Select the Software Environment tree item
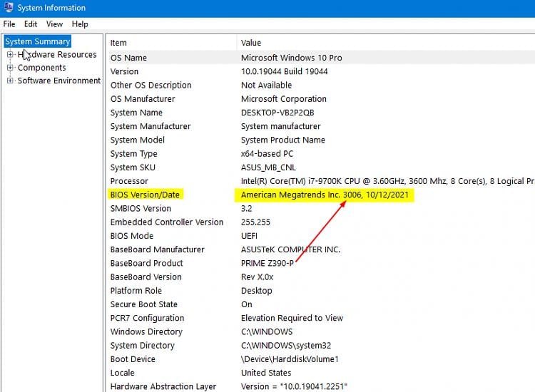Viewport: 535px width, 392px height. (59, 81)
